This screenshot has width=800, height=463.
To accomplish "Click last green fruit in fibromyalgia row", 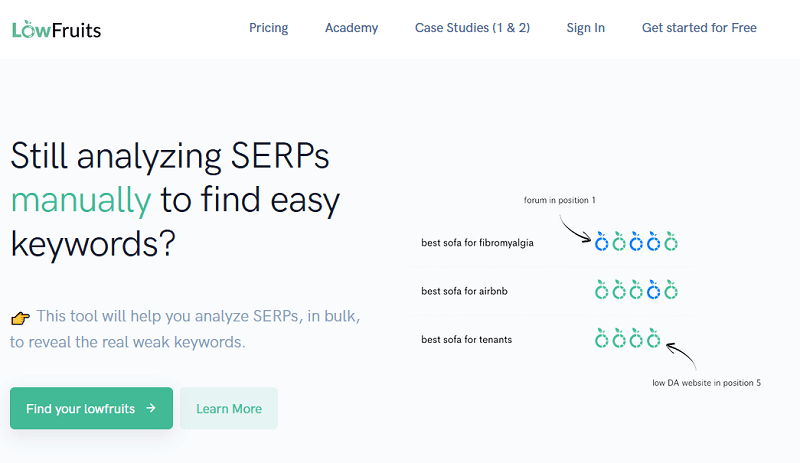I will (671, 242).
